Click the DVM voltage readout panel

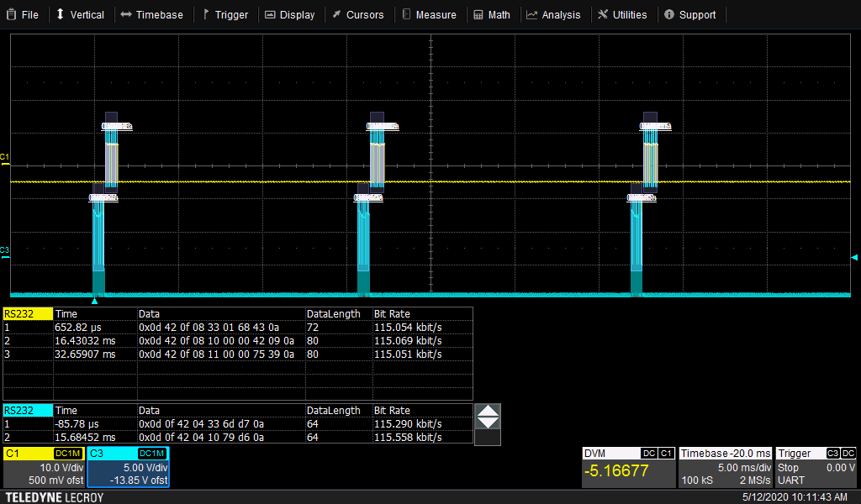[628, 467]
